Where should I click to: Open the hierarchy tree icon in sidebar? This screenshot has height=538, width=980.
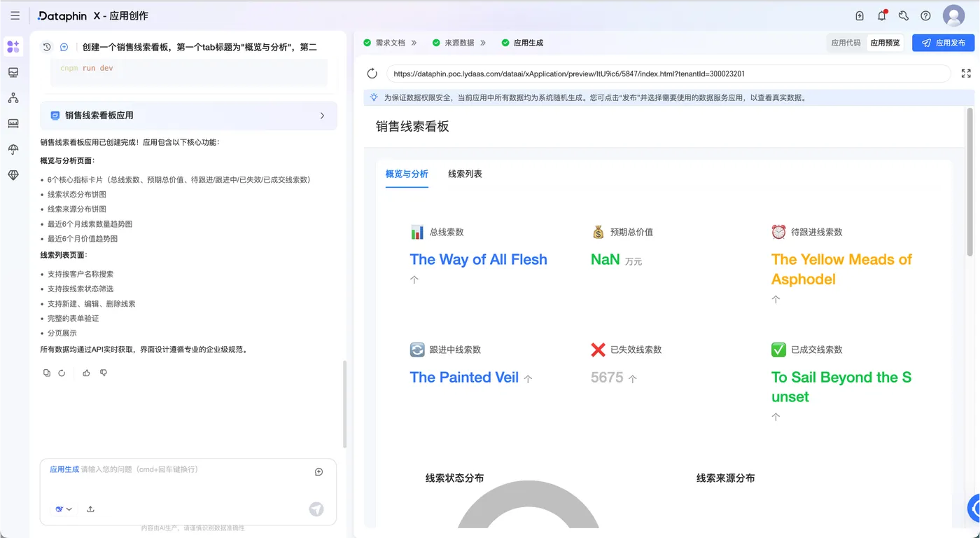[x=13, y=98]
